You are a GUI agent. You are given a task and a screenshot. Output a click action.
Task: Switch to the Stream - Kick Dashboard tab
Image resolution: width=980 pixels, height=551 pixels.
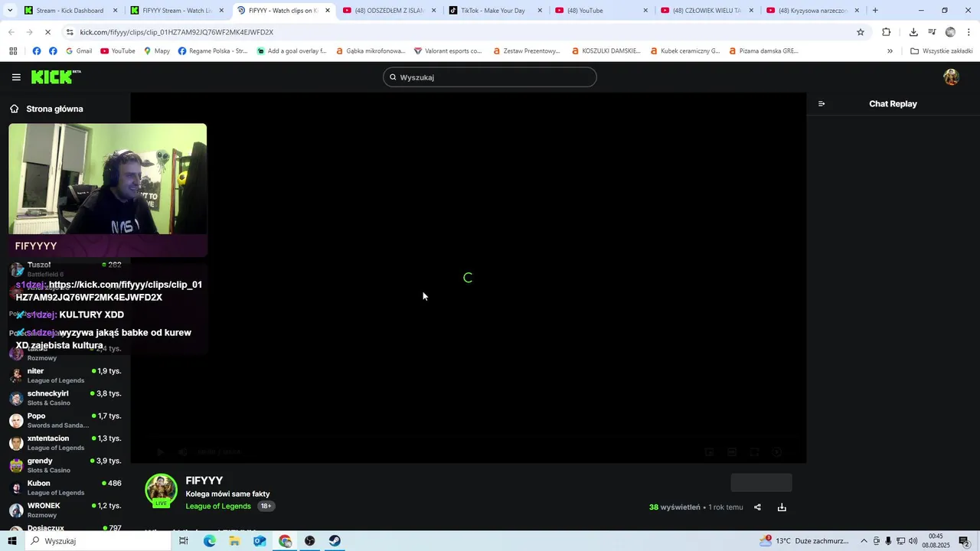click(70, 11)
